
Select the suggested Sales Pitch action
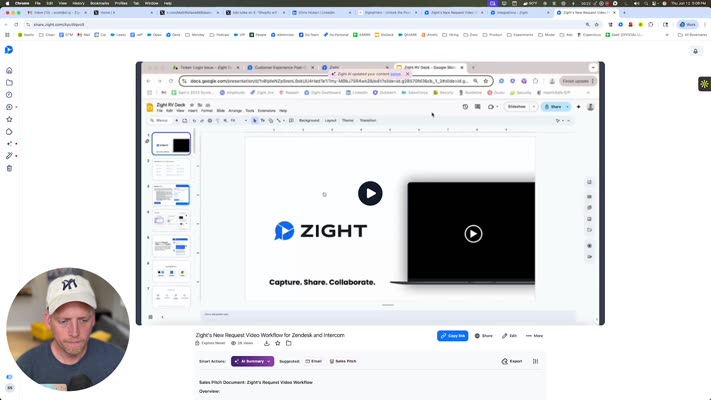343,361
